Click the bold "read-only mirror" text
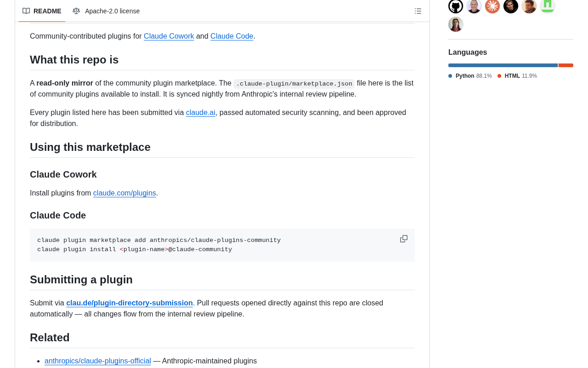Image resolution: width=588 pixels, height=368 pixels. [65, 83]
